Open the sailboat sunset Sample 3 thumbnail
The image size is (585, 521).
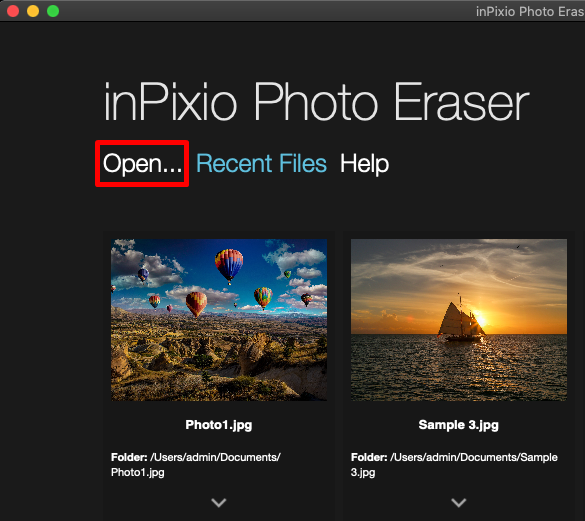pyautogui.click(x=459, y=320)
